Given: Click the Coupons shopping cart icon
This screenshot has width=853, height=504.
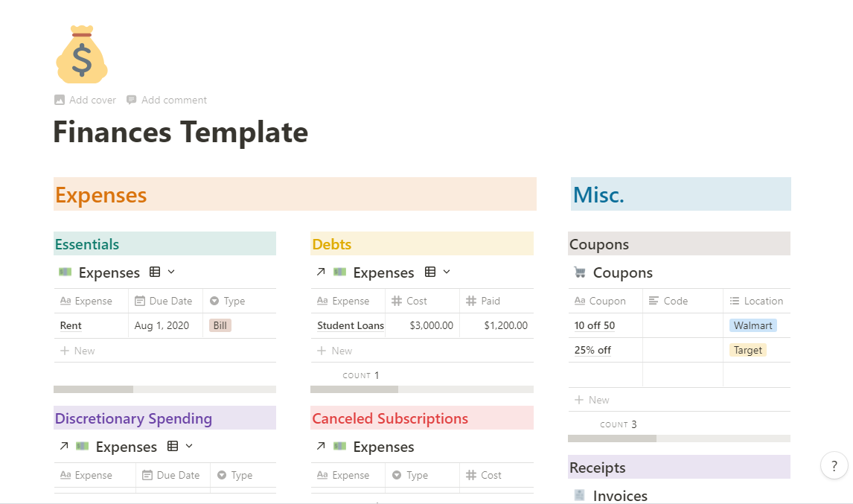Looking at the screenshot, I should (580, 272).
